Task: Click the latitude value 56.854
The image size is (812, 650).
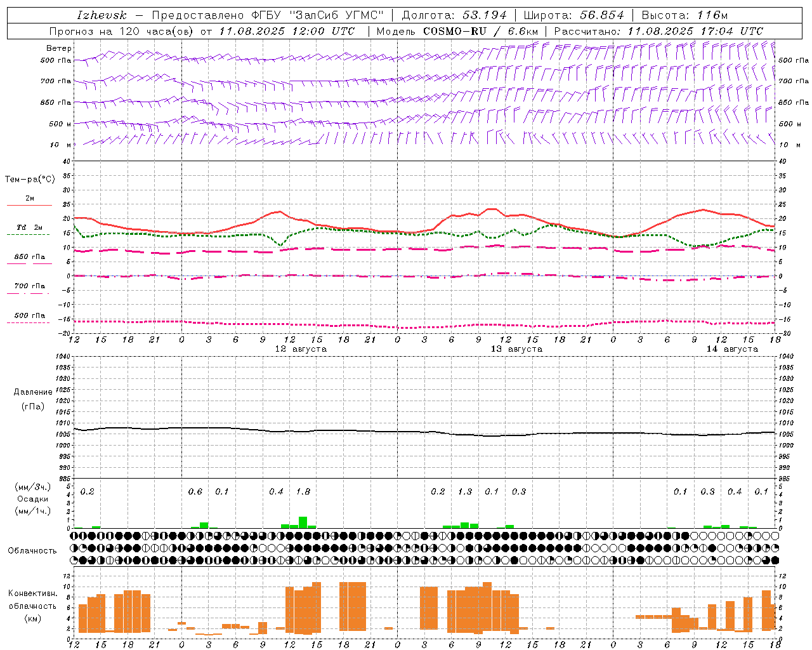Action: coord(601,15)
